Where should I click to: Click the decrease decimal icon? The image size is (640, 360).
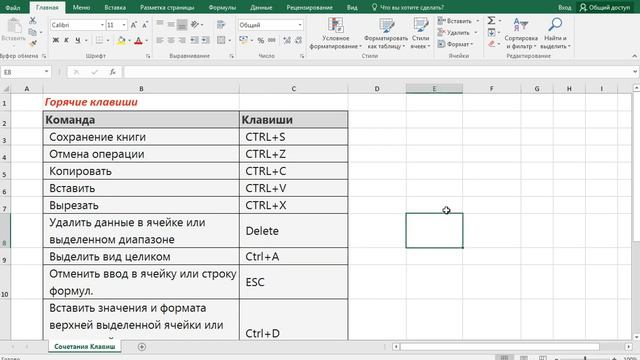[x=298, y=40]
